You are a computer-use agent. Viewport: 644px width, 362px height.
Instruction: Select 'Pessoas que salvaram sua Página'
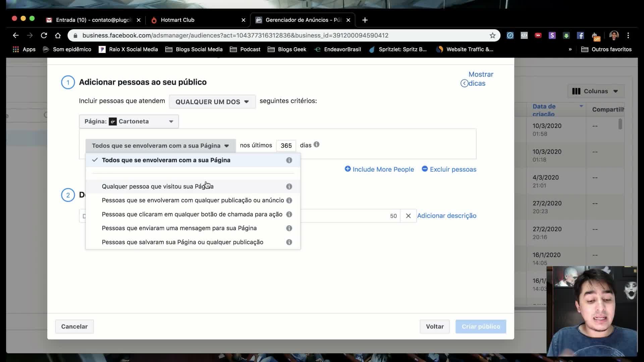click(193, 242)
